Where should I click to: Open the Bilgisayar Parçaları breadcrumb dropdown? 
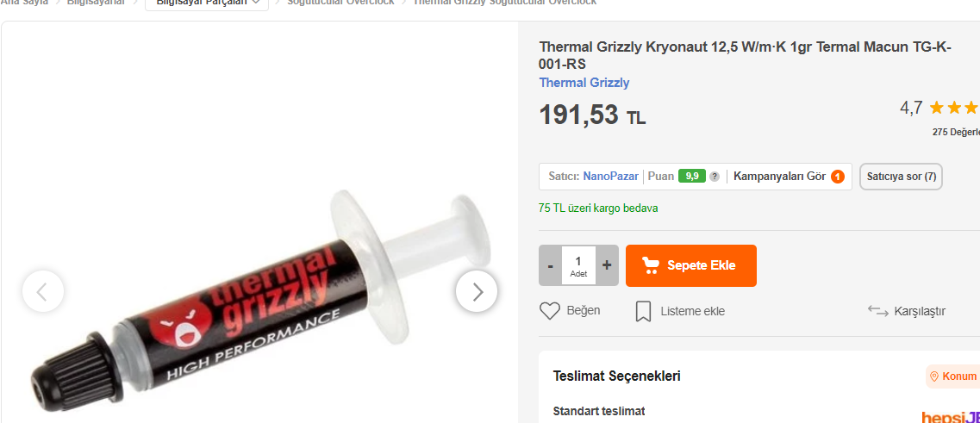pos(207,2)
